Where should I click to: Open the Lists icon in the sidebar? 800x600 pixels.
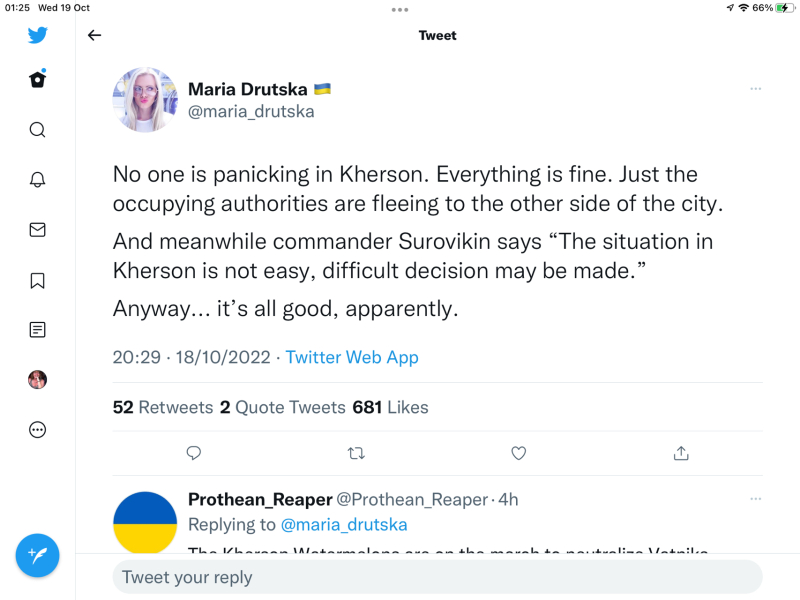tap(37, 330)
